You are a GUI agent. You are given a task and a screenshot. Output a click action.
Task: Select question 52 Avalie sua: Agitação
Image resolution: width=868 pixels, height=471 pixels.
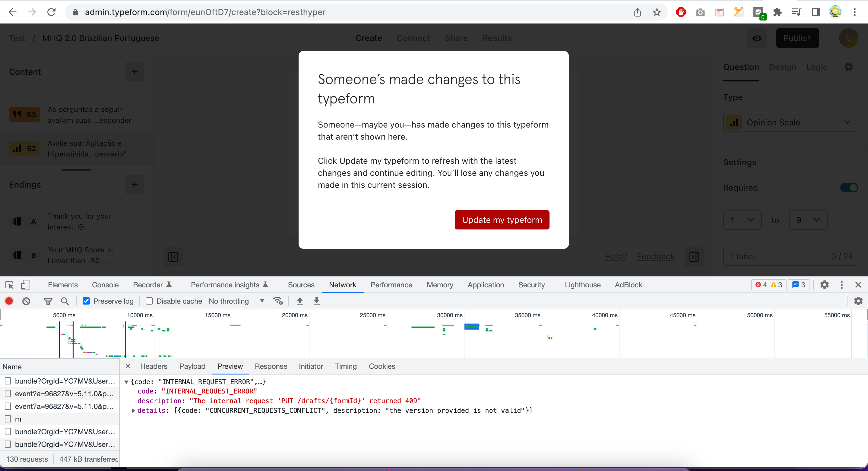(x=76, y=149)
